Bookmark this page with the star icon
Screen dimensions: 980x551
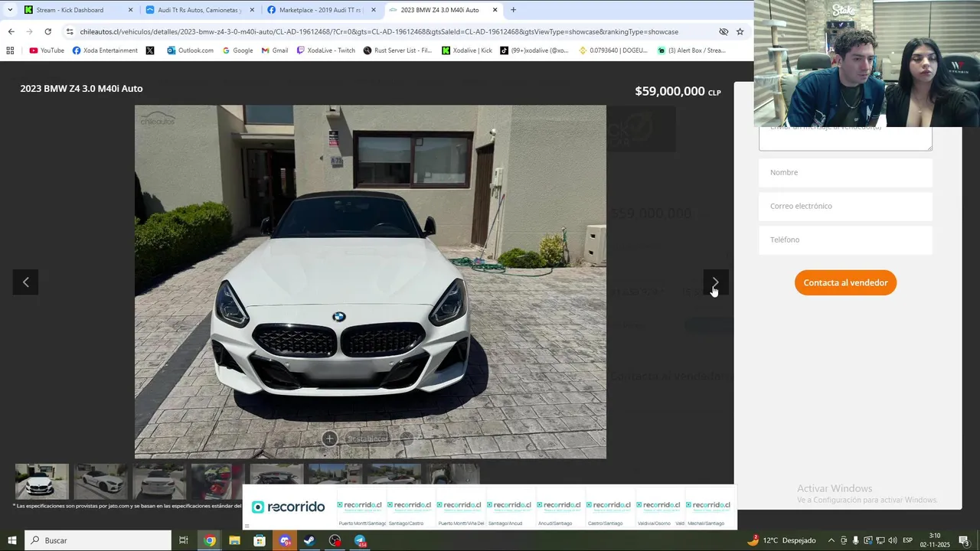point(740,31)
